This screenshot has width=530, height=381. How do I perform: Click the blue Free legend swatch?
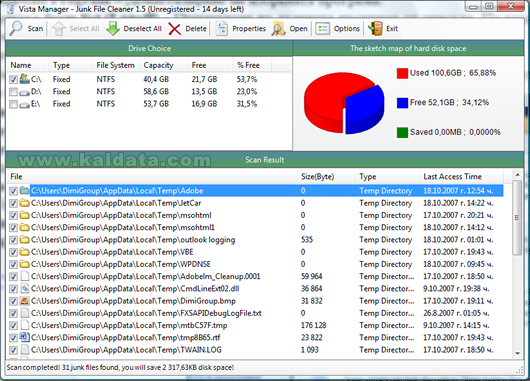[x=402, y=103]
